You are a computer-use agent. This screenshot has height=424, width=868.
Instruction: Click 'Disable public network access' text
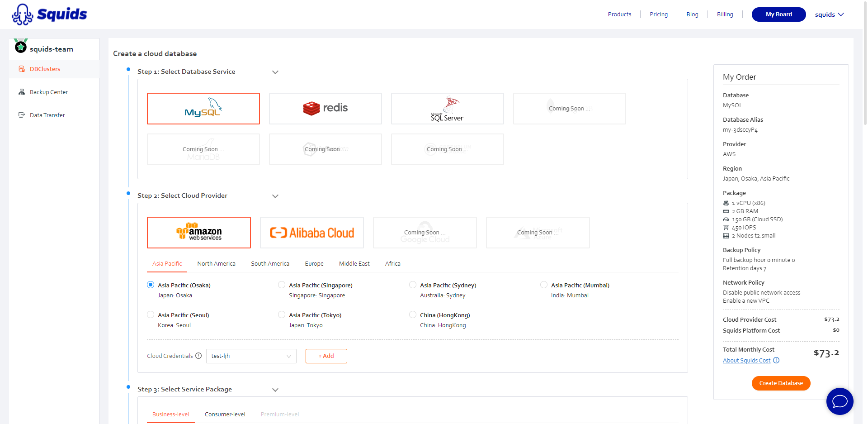click(x=762, y=293)
